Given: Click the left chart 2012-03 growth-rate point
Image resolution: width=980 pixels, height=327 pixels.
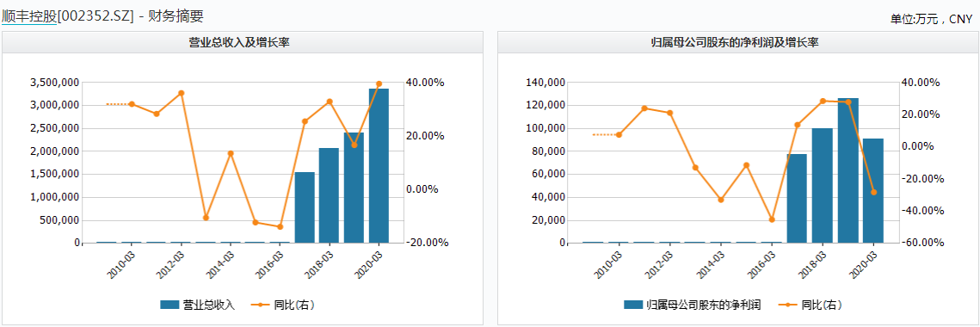Looking at the screenshot, I should (182, 93).
